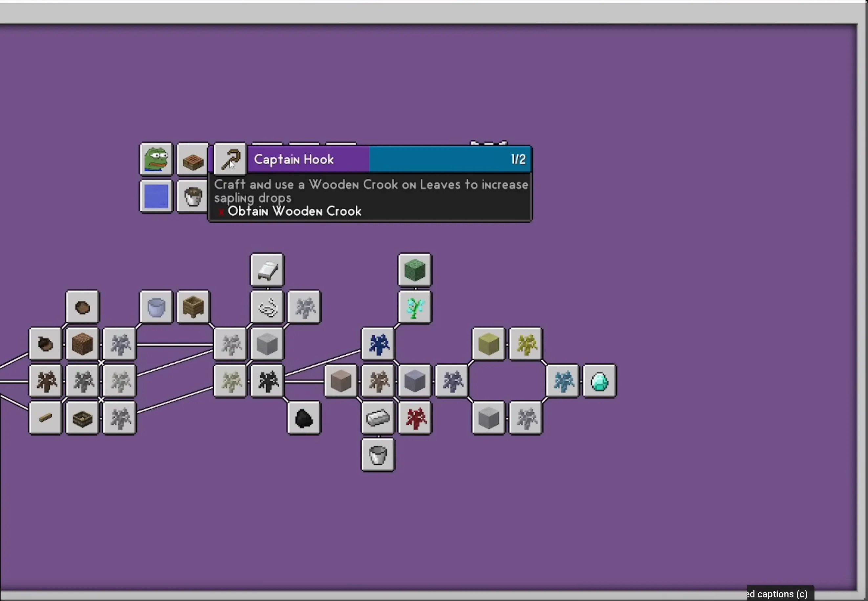The width and height of the screenshot is (868, 601).
Task: Open the bluish-gray block advancement
Action: tap(415, 381)
